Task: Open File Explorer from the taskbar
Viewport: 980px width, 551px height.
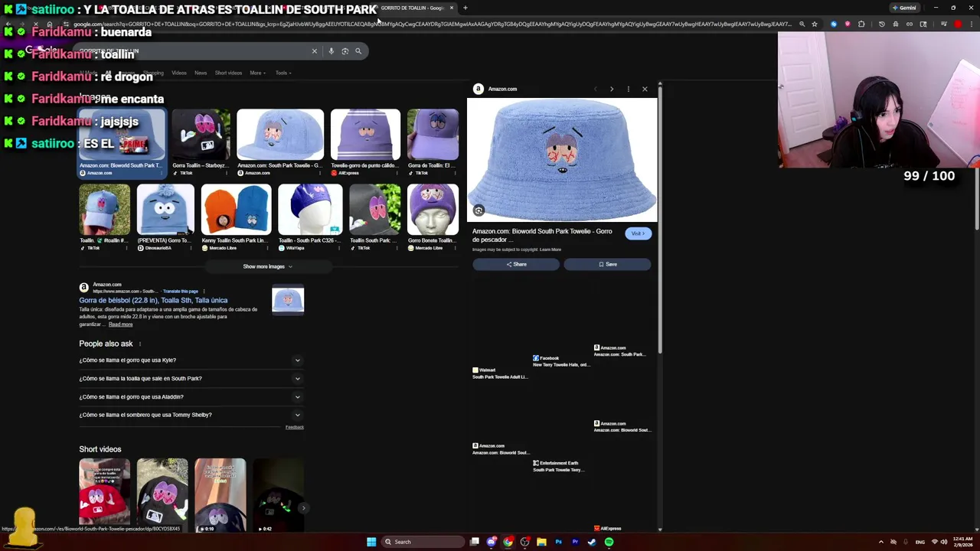Action: pyautogui.click(x=541, y=542)
